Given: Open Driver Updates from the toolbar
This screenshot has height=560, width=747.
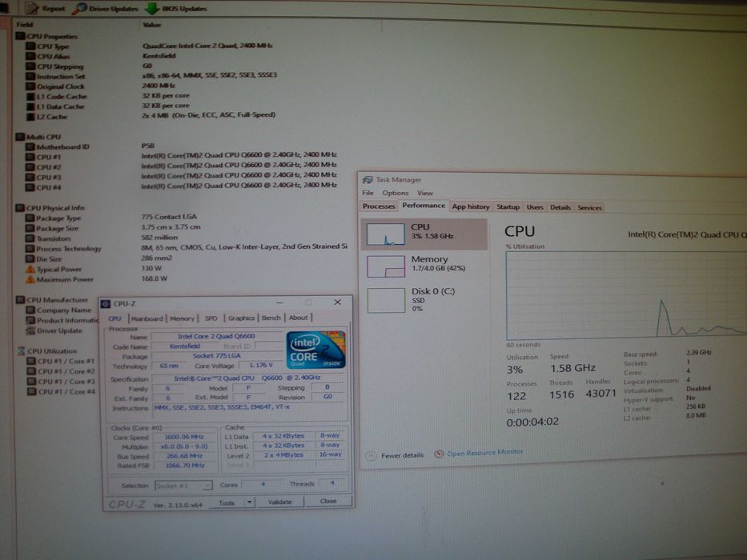Looking at the screenshot, I should (x=106, y=8).
